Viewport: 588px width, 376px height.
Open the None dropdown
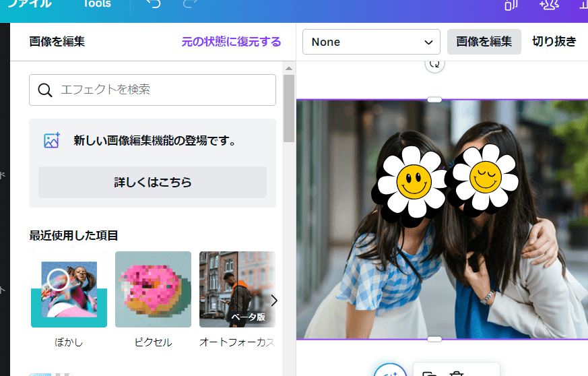click(x=371, y=42)
